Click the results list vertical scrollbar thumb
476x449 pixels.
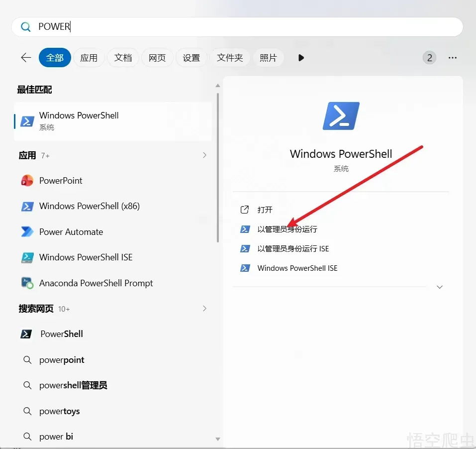coord(218,168)
